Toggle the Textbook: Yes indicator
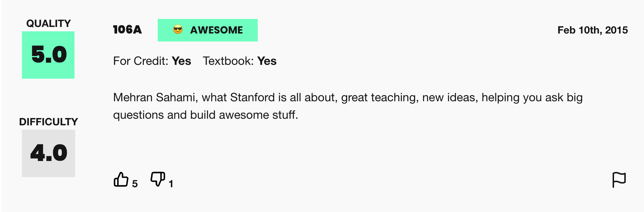The image size is (644, 212). pyautogui.click(x=240, y=61)
